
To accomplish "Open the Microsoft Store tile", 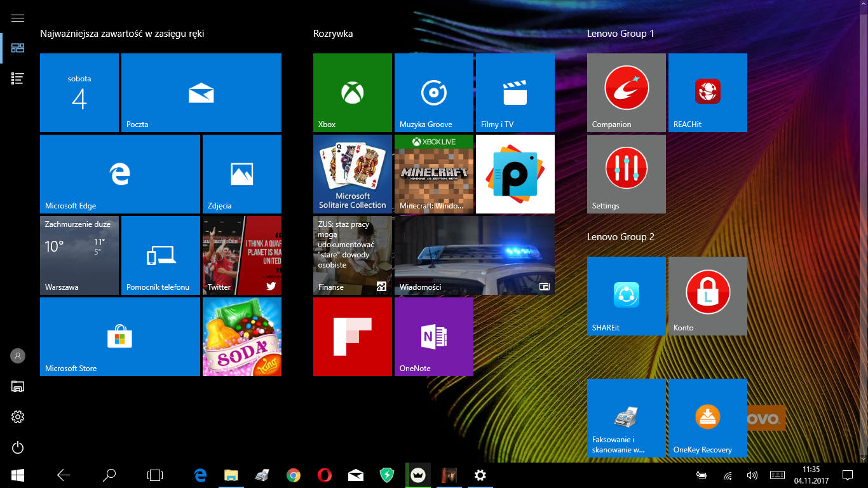I will coord(119,337).
